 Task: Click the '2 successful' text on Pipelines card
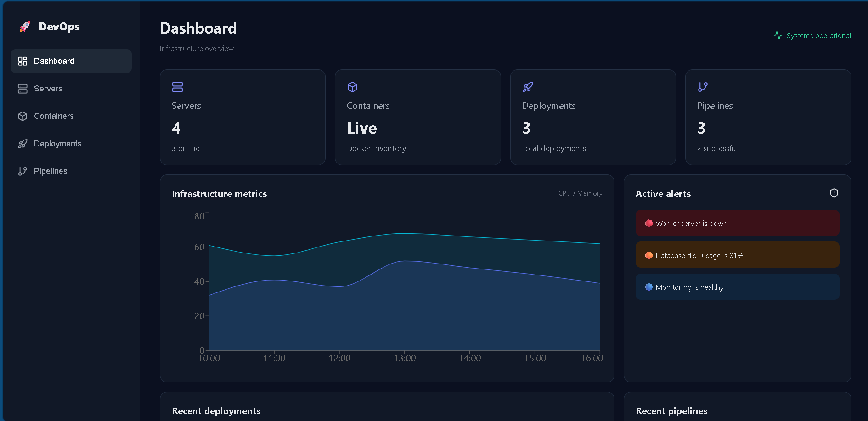point(717,148)
